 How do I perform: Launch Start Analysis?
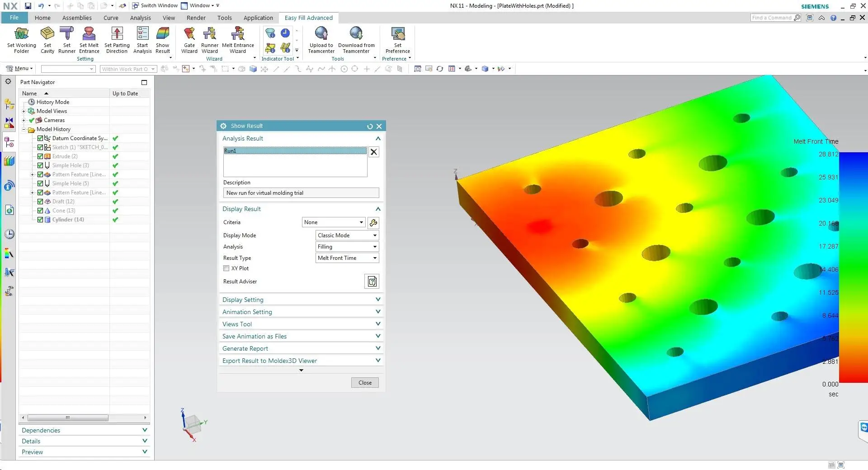(x=142, y=40)
